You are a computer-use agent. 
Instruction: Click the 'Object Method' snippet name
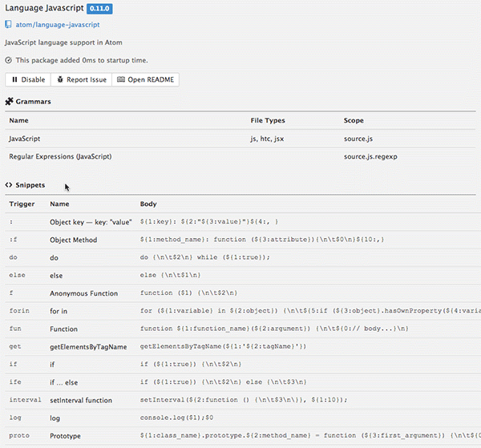(73, 240)
